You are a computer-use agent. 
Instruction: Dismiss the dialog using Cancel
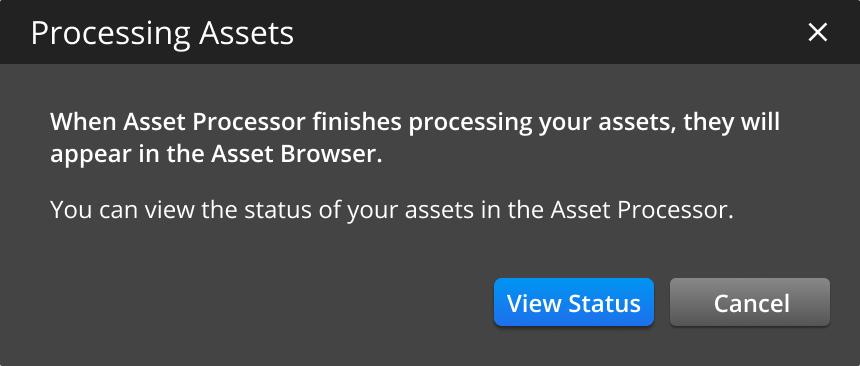tap(750, 302)
